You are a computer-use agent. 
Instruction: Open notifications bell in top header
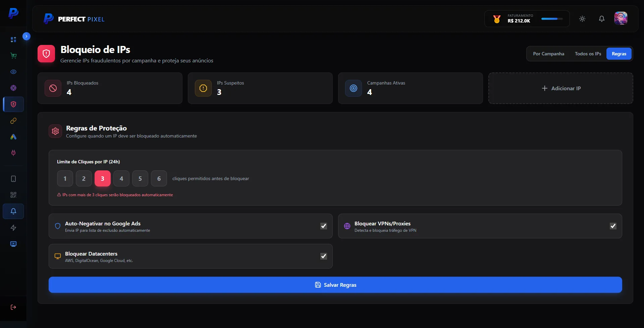pos(602,19)
